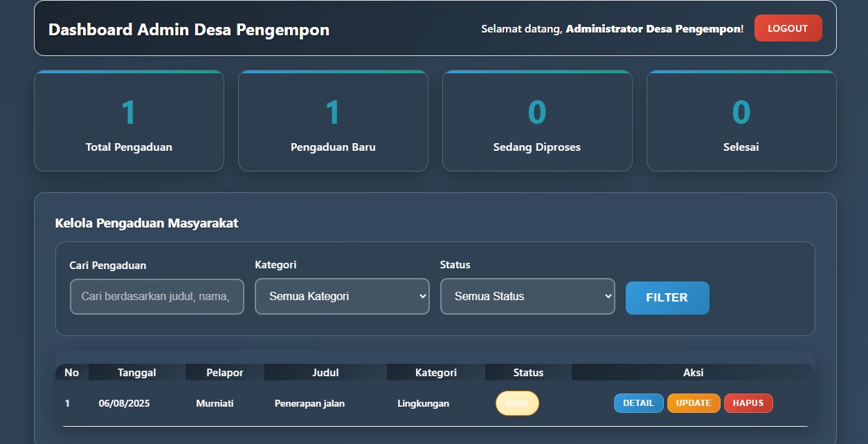Click the Status column header
Viewport: 868px width, 444px height.
[x=527, y=372]
